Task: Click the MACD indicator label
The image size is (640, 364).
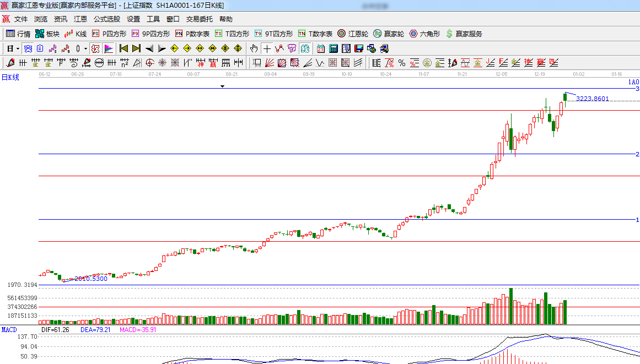Action: [9, 330]
